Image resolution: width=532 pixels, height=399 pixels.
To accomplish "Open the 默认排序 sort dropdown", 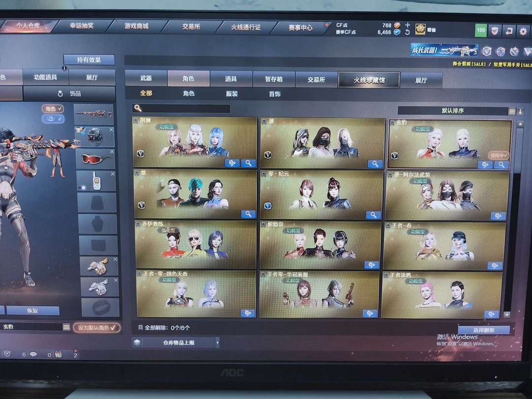I will click(453, 111).
